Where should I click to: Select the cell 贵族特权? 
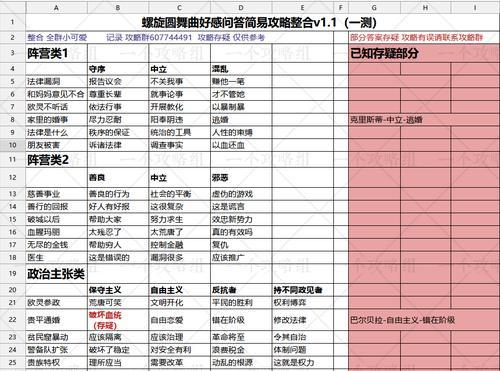[56, 362]
